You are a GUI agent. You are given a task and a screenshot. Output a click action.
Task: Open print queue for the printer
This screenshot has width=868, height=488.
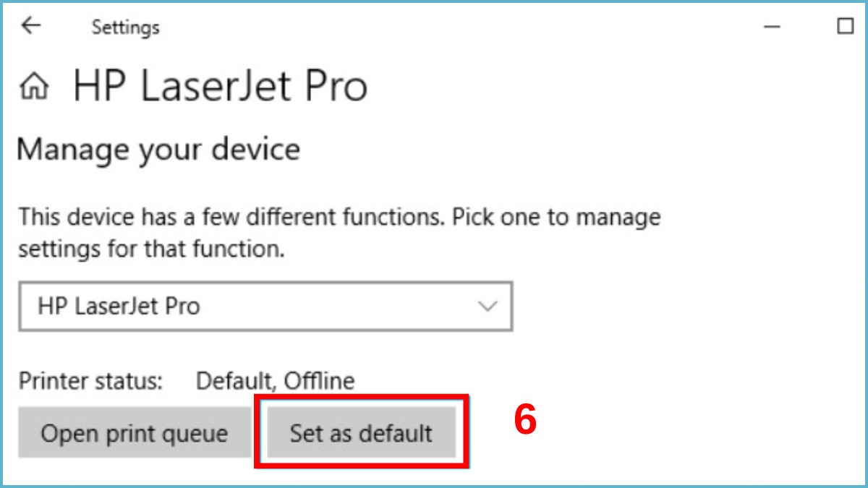pos(135,432)
